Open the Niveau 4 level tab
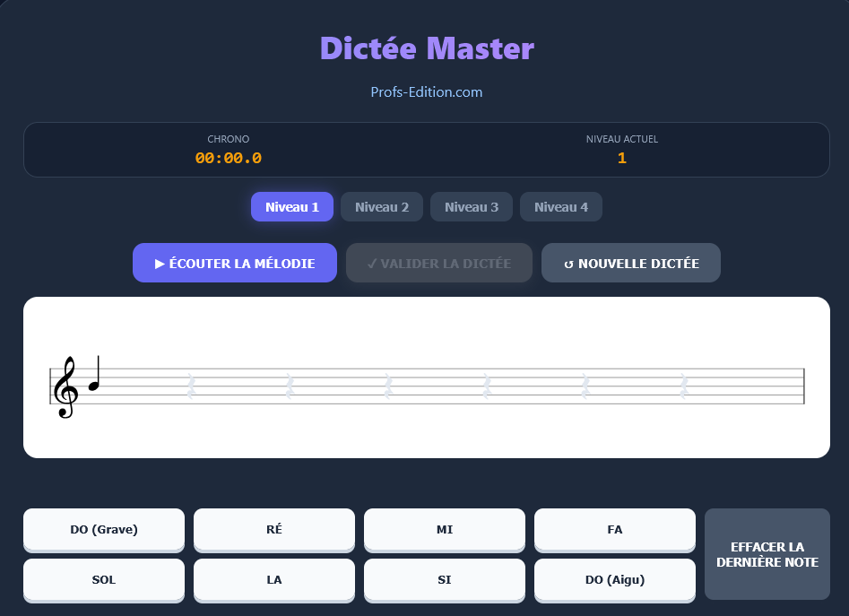The width and height of the screenshot is (849, 616). (x=560, y=206)
